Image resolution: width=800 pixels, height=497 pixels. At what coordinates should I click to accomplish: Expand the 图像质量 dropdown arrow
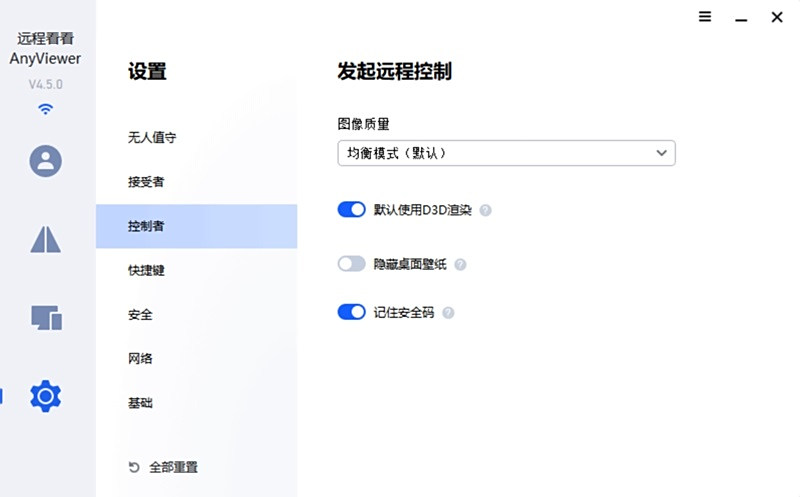[661, 153]
